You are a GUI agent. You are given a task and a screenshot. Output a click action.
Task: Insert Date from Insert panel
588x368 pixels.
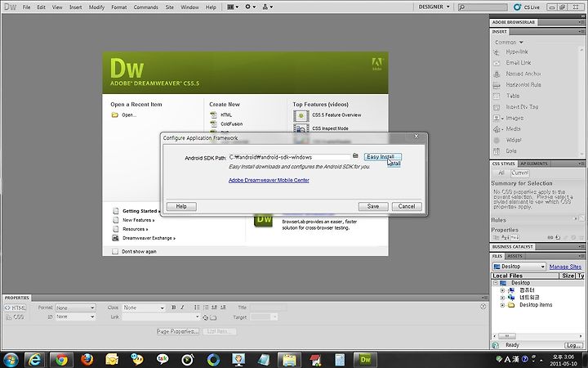pyautogui.click(x=511, y=150)
